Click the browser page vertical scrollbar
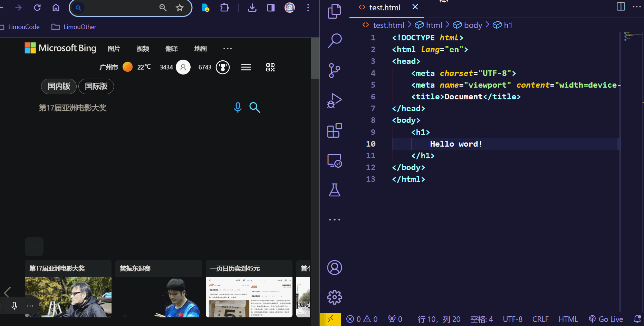Image resolution: width=644 pixels, height=326 pixels. tap(315, 59)
